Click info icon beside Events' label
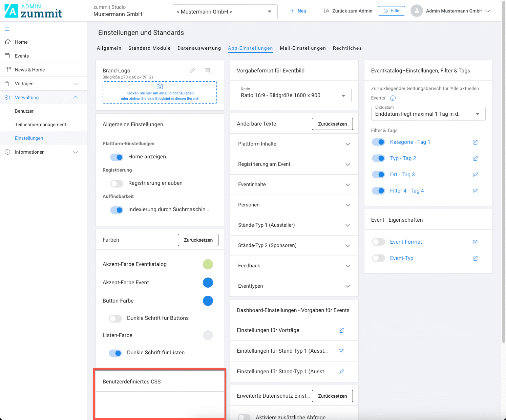The height and width of the screenshot is (420, 506). click(x=393, y=98)
